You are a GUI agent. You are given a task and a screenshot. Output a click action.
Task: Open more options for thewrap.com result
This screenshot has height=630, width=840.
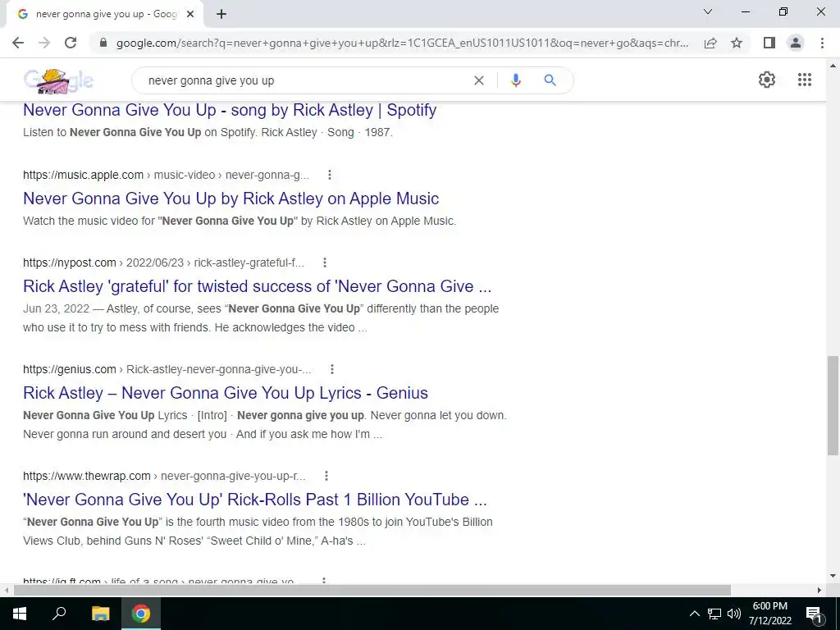tap(326, 476)
